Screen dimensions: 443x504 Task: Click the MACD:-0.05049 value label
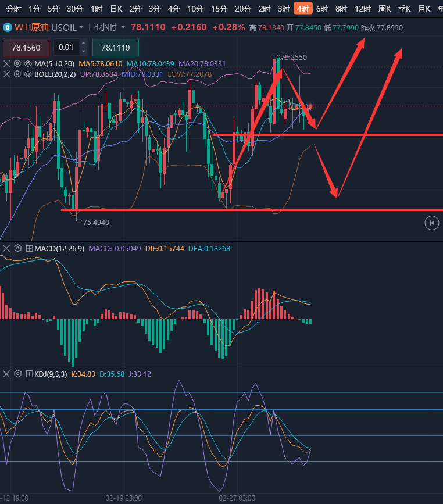tap(115, 248)
